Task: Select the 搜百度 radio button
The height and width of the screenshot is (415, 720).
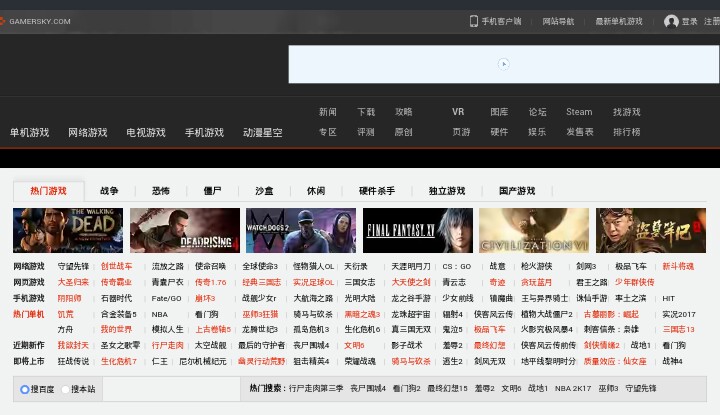Action: [x=24, y=389]
